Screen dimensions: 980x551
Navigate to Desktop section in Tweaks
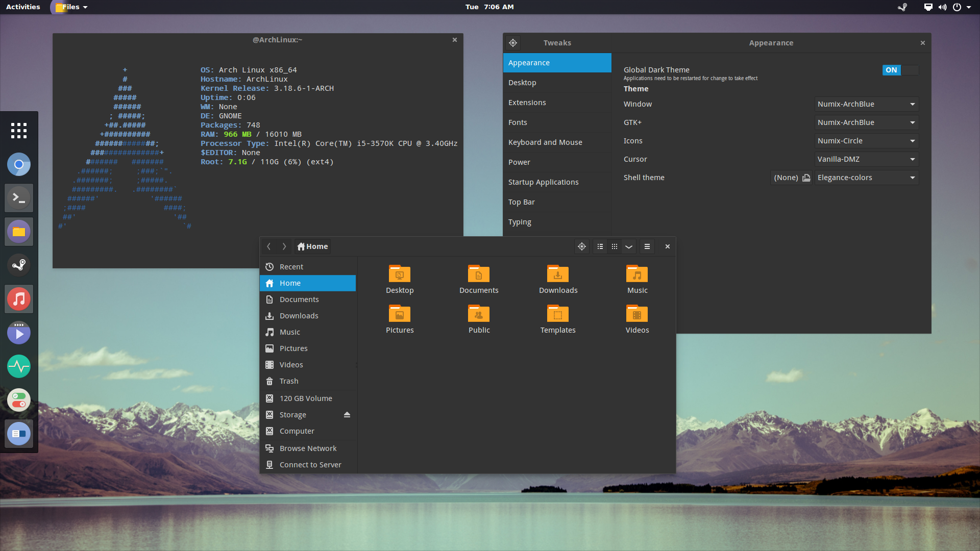(x=522, y=82)
